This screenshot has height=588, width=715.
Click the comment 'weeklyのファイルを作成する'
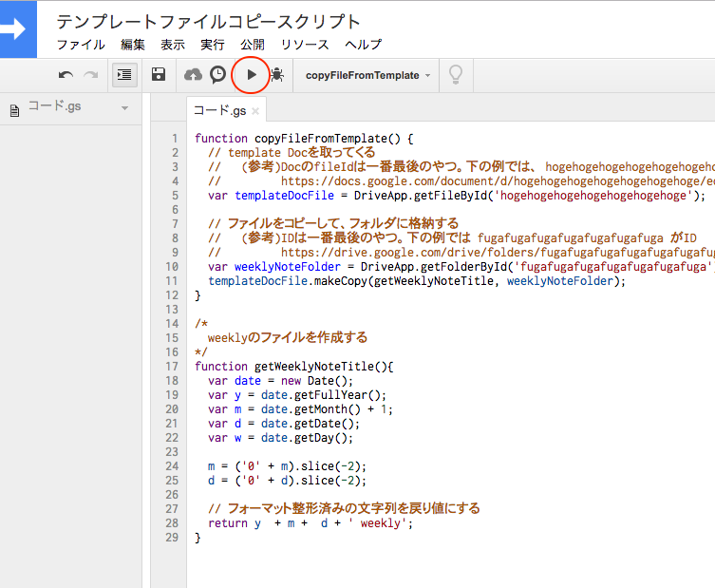click(288, 337)
